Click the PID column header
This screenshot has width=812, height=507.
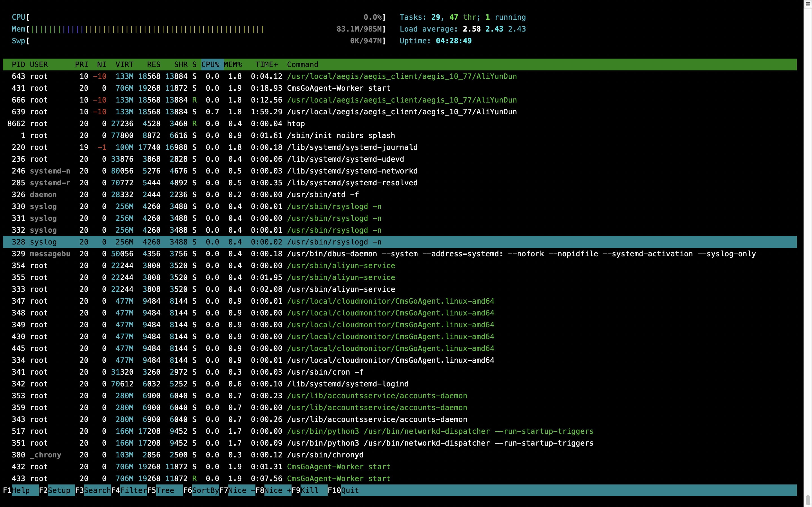(18, 65)
